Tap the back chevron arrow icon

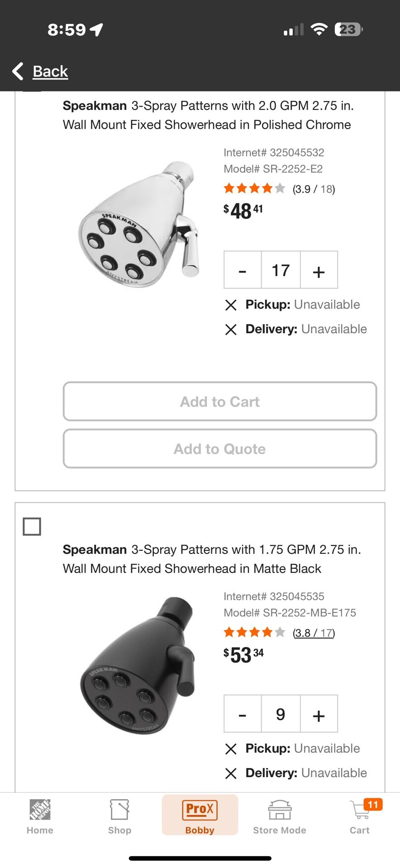point(18,71)
